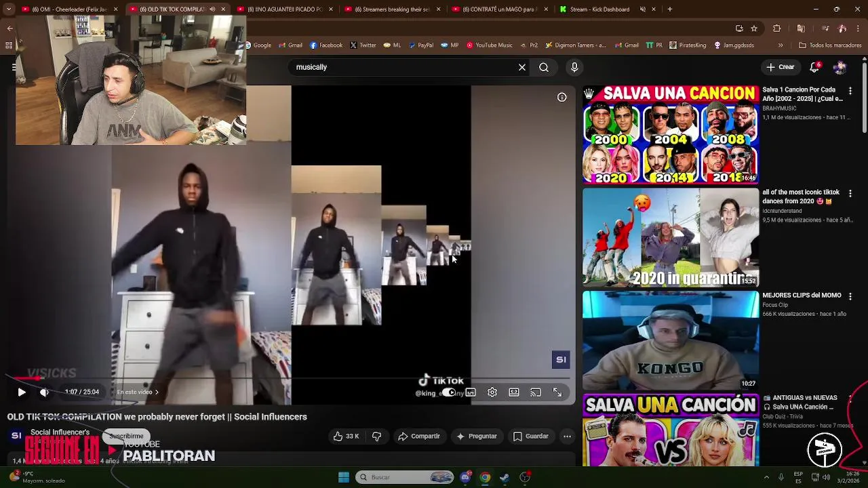868x488 pixels.
Task: Open '2020 in quarantine' TikTok dances thumbnail
Action: pyautogui.click(x=671, y=237)
